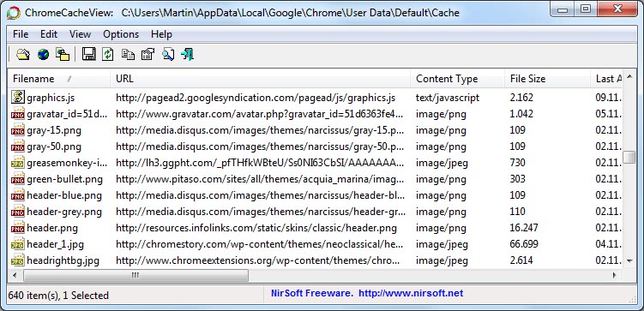The image size is (644, 311).
Task: Click the horizontal scrollbar thumb
Action: point(135,275)
